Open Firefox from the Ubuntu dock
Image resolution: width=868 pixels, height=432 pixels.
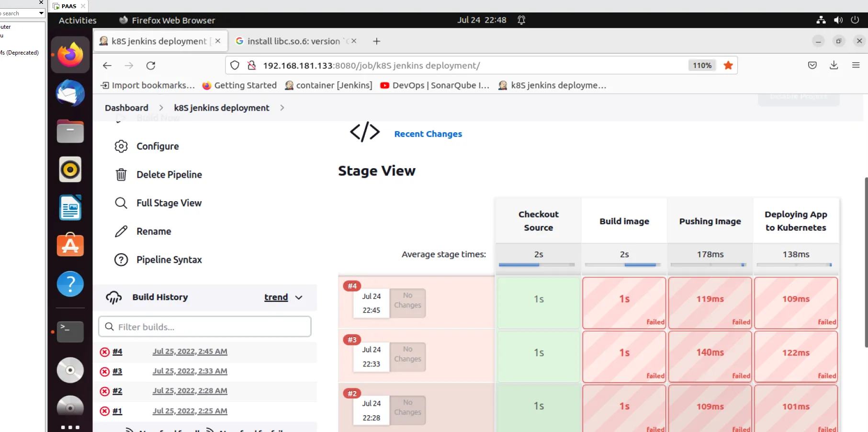tap(70, 55)
